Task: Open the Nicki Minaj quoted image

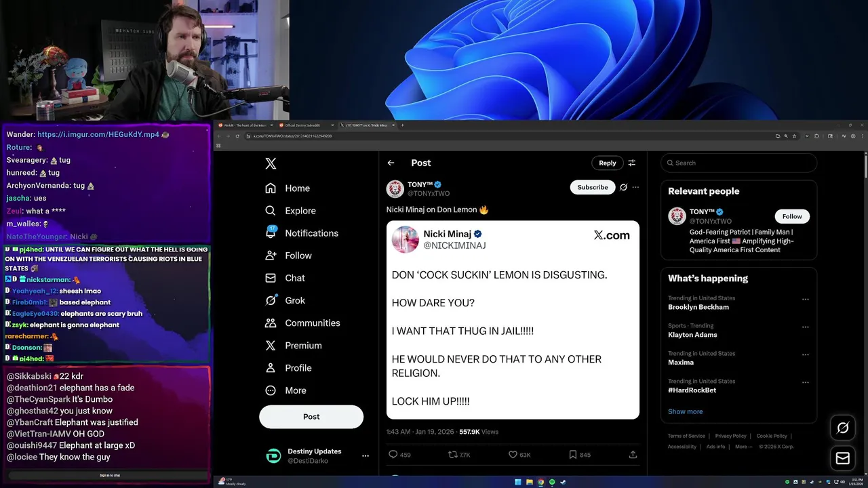Action: coord(513,320)
